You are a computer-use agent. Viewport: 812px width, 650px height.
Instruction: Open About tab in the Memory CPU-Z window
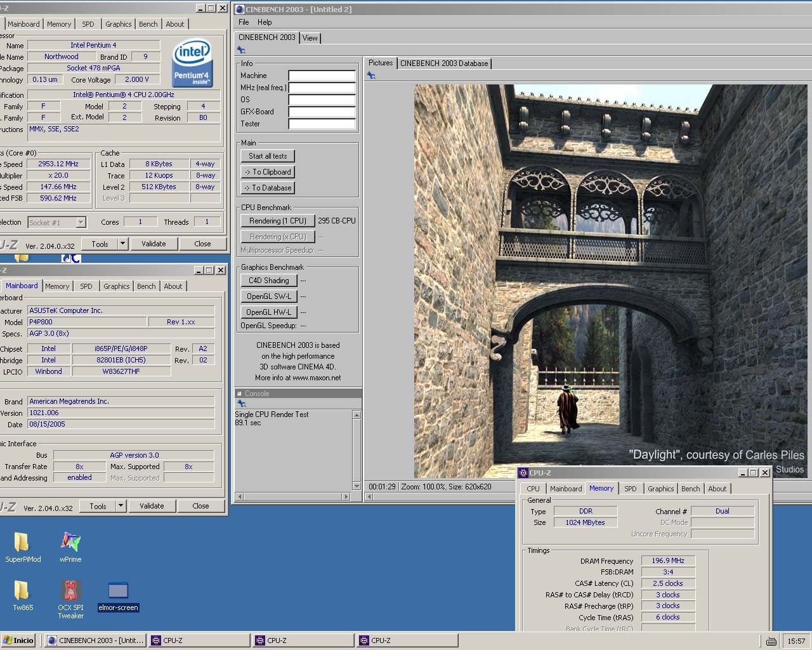click(x=717, y=489)
